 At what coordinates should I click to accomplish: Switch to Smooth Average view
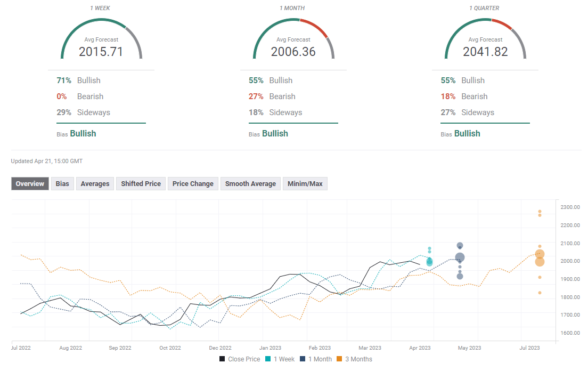point(250,184)
